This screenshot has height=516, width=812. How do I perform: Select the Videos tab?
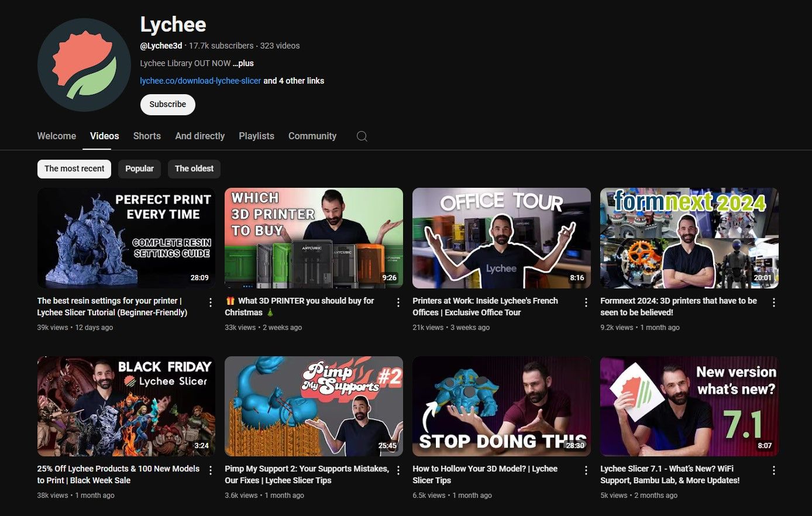[x=105, y=136]
